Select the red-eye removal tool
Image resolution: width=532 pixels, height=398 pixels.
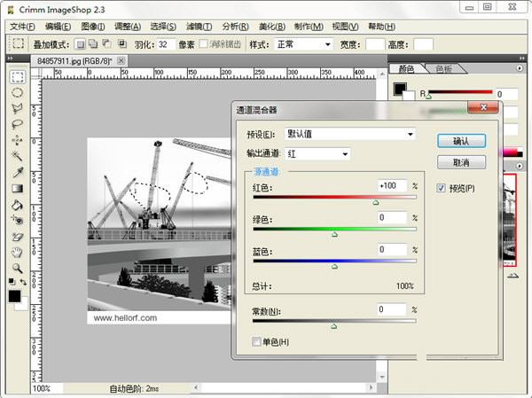(x=18, y=221)
